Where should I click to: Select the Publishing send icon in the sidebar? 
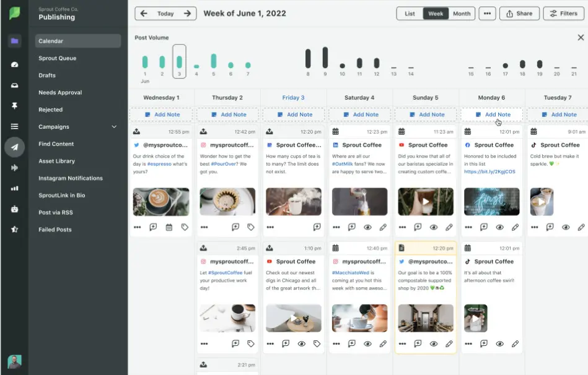click(14, 147)
